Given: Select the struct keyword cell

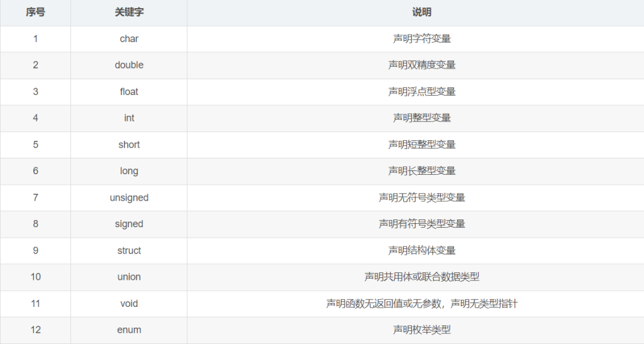Looking at the screenshot, I should pyautogui.click(x=129, y=250).
